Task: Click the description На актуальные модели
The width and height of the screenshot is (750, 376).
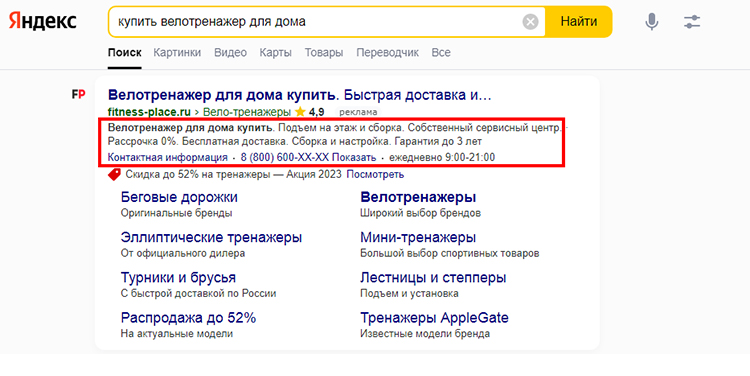Action: click(x=176, y=333)
